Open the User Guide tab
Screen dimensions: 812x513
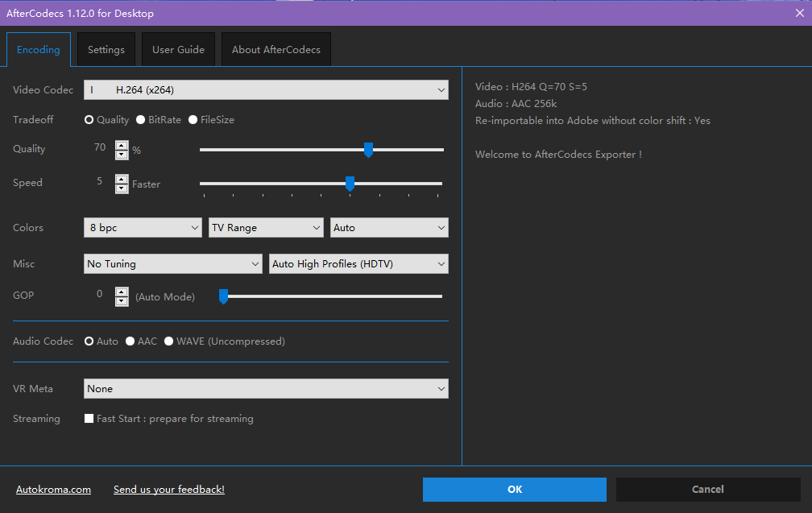(x=178, y=49)
